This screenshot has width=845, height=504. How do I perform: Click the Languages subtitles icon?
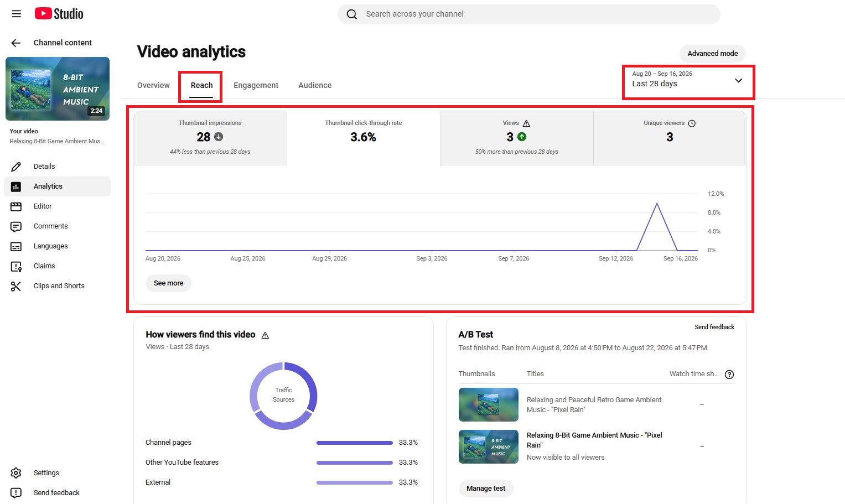(x=16, y=246)
